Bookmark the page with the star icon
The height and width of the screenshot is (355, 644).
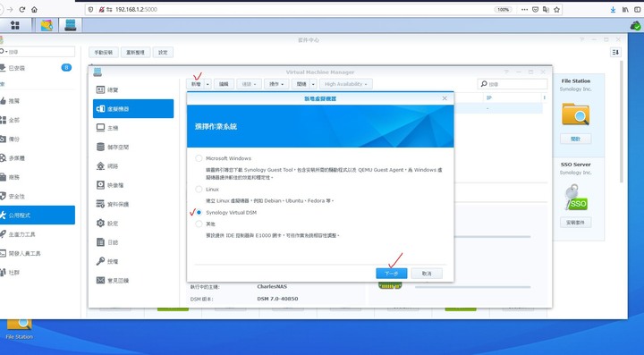point(557,10)
